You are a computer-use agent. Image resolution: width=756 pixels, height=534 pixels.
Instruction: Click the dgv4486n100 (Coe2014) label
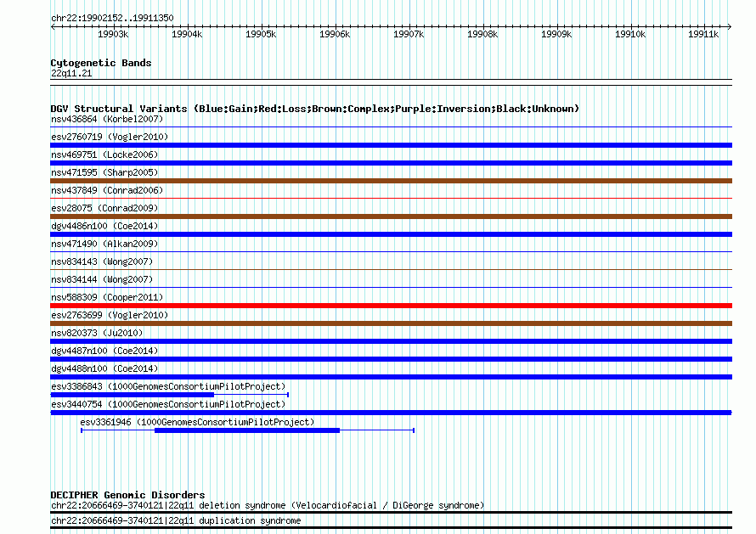click(104, 226)
